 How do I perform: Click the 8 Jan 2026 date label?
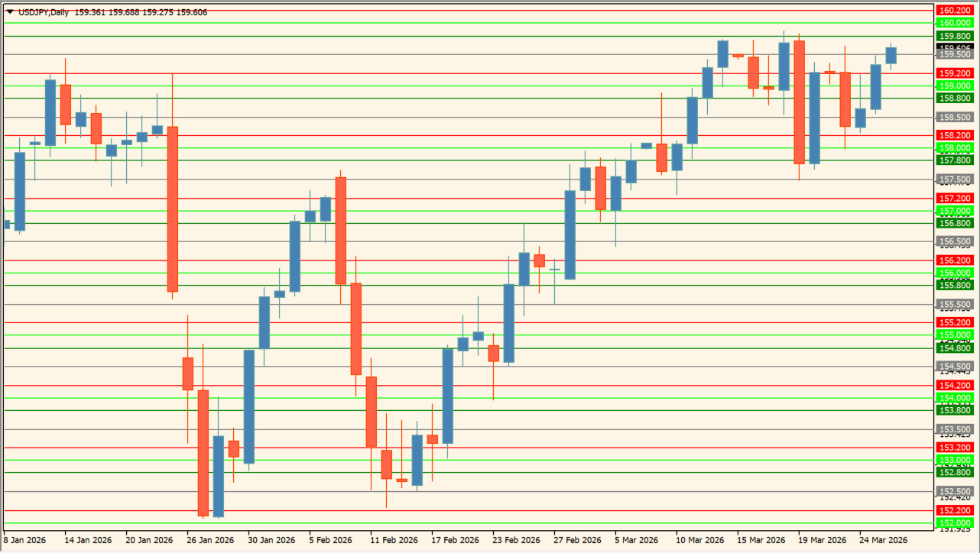[24, 540]
